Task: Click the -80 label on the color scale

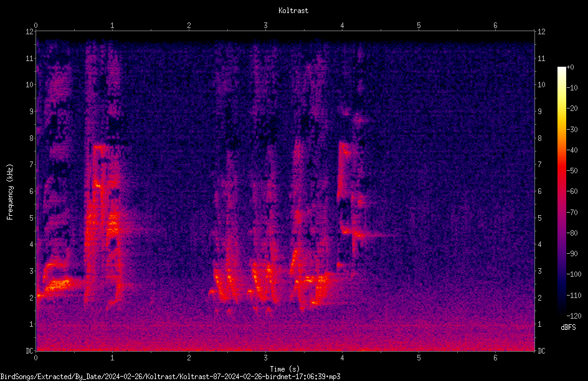Action: [572, 233]
